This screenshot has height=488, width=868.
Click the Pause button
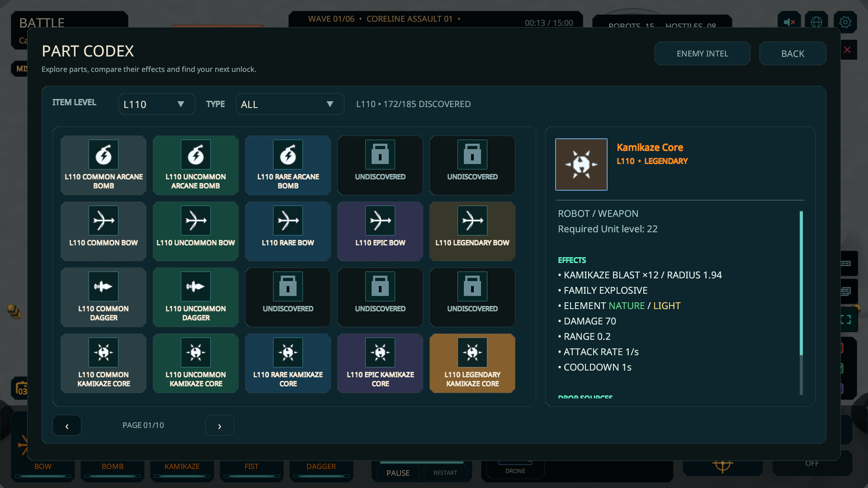[398, 473]
